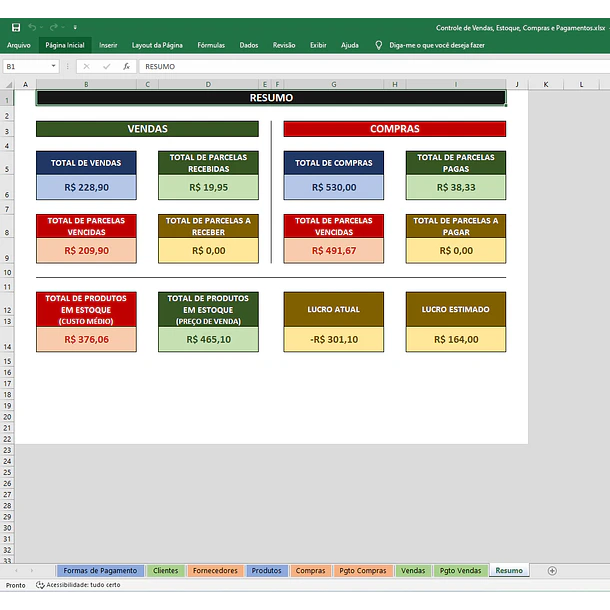Open the Exibir ribbon tab
Screen dimensions: 610x610
tap(318, 45)
